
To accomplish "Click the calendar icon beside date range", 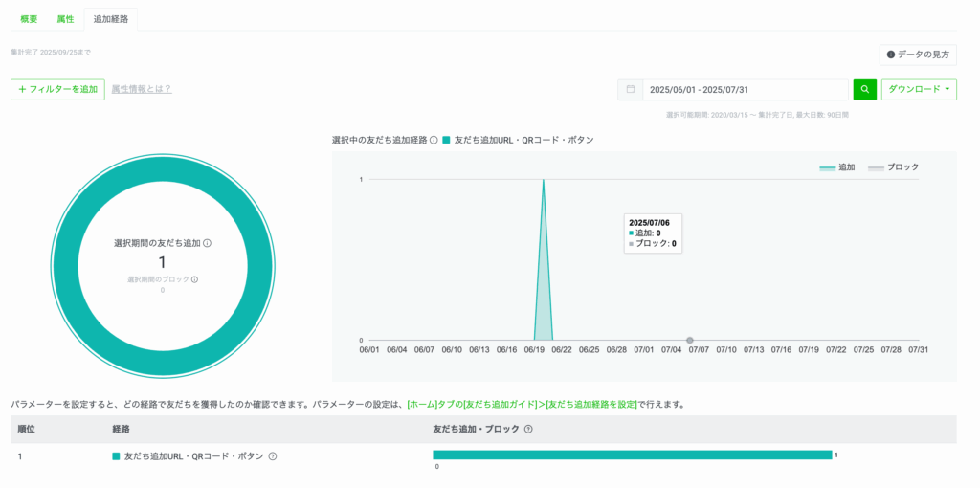I will click(x=631, y=89).
